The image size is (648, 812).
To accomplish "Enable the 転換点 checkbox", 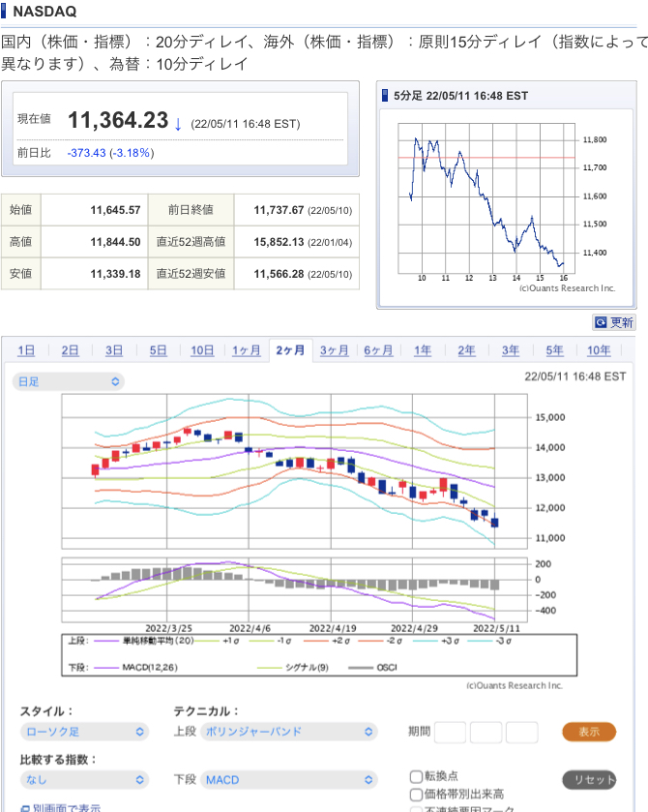I will (x=416, y=776).
